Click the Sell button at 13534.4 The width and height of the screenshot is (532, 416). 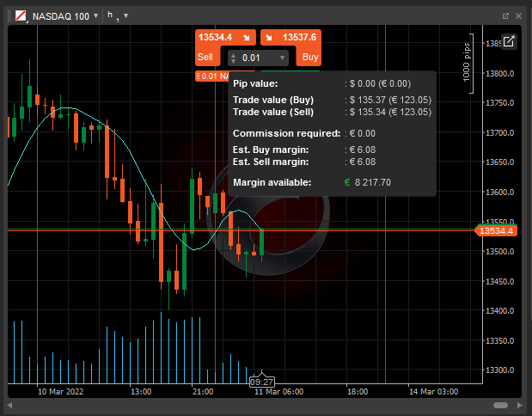[207, 47]
